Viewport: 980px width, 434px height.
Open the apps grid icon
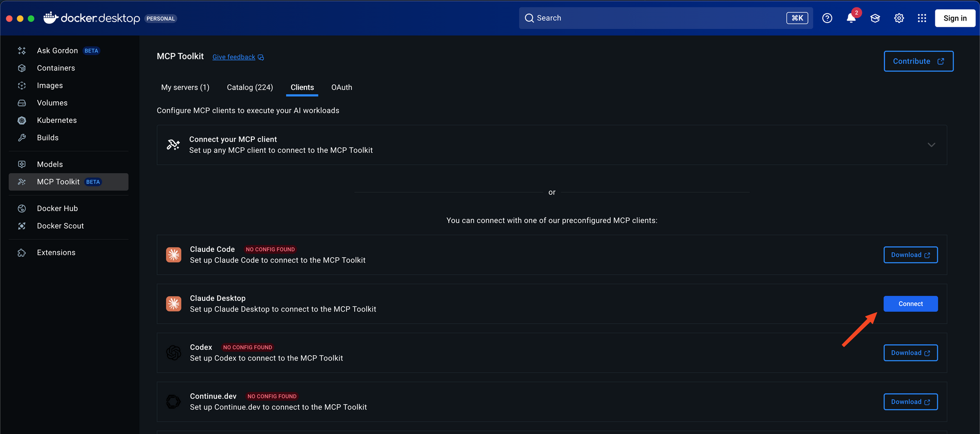point(922,18)
